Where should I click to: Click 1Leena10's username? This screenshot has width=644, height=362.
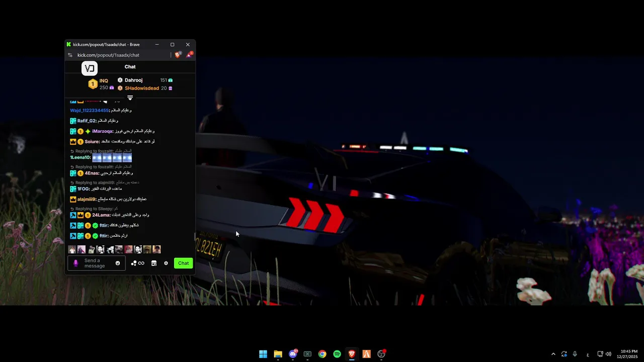pos(80,157)
